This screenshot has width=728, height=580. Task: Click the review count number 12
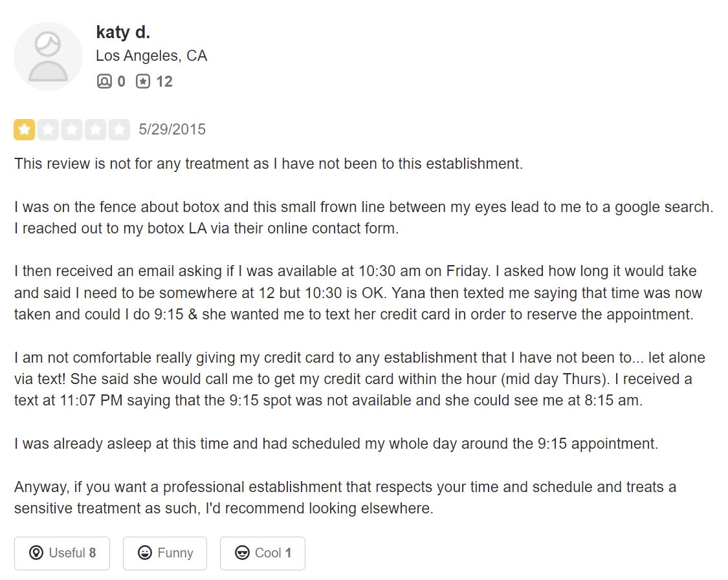click(x=164, y=81)
